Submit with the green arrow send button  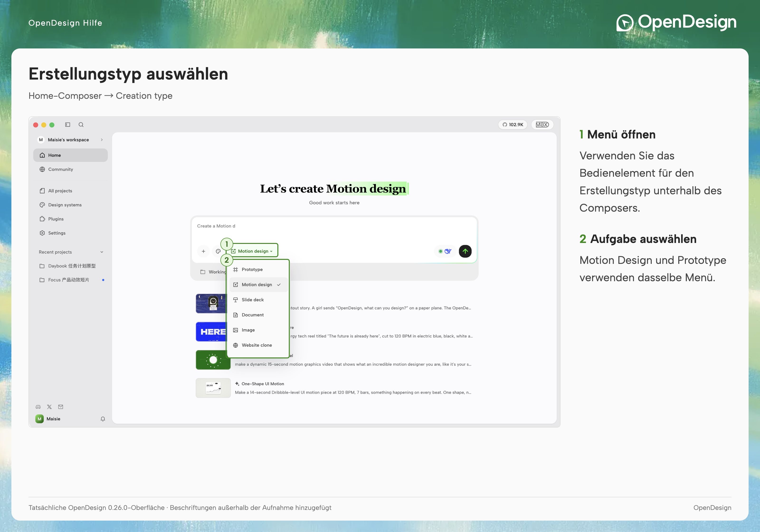pos(465,251)
